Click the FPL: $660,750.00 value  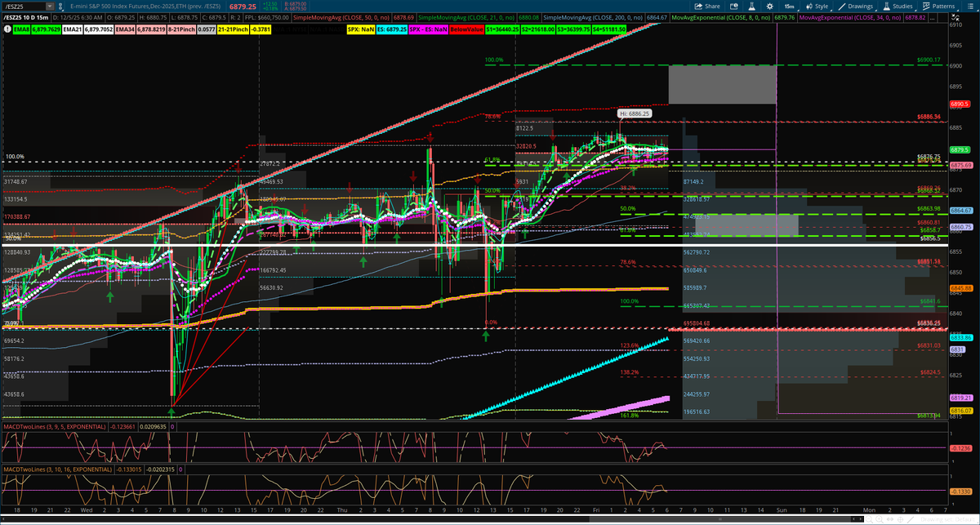(x=267, y=18)
